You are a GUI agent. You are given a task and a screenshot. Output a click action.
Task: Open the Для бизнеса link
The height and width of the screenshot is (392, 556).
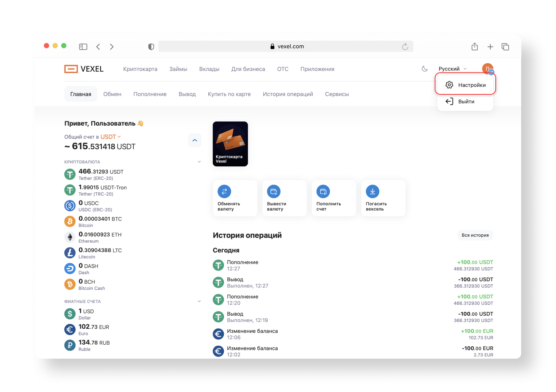pos(248,69)
